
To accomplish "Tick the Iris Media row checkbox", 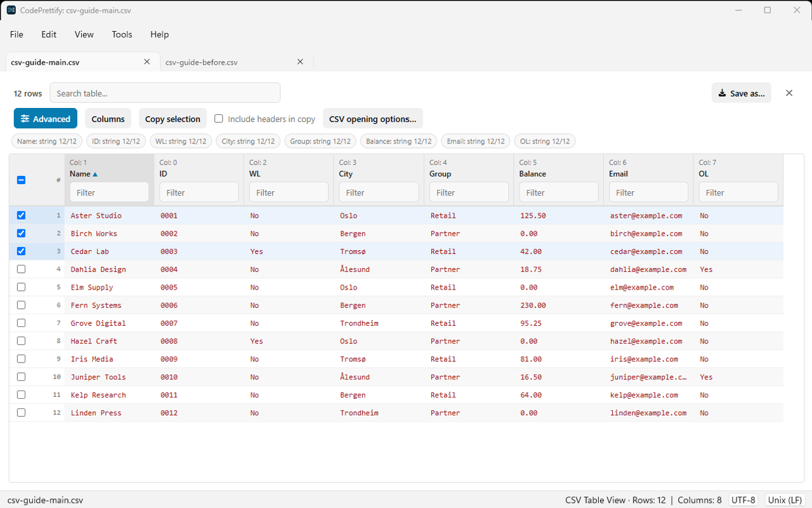I will coord(21,359).
